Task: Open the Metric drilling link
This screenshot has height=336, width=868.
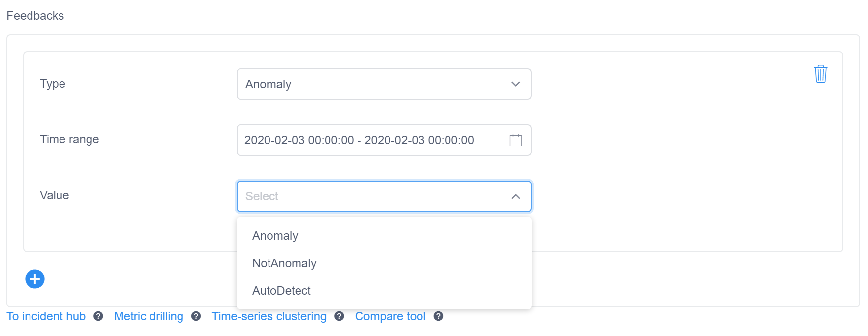Action: click(x=149, y=316)
